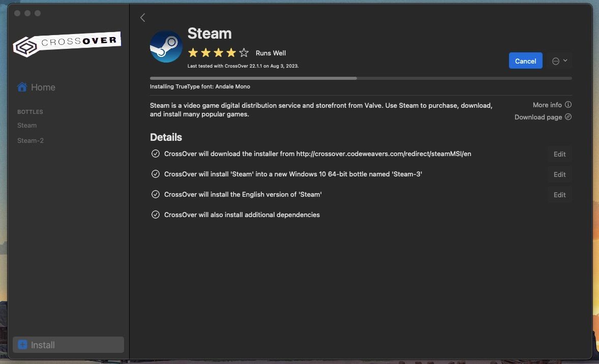Viewport: 599px width, 364px height.
Task: Select the Home sidebar icon
Action: point(22,86)
